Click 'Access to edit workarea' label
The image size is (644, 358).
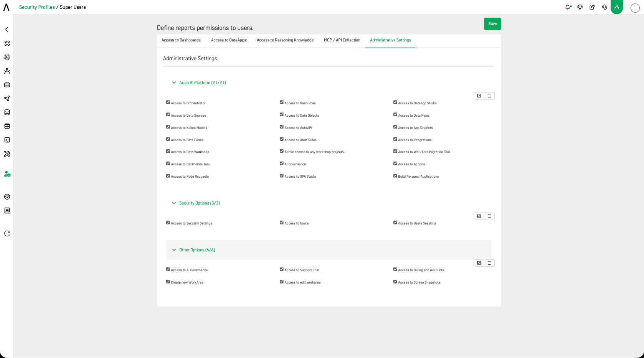coord(302,283)
